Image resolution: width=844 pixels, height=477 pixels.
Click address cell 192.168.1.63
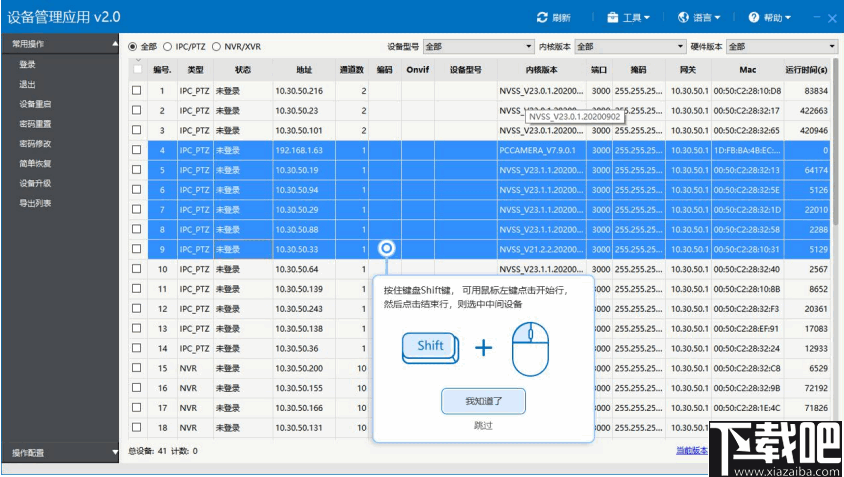[304, 150]
